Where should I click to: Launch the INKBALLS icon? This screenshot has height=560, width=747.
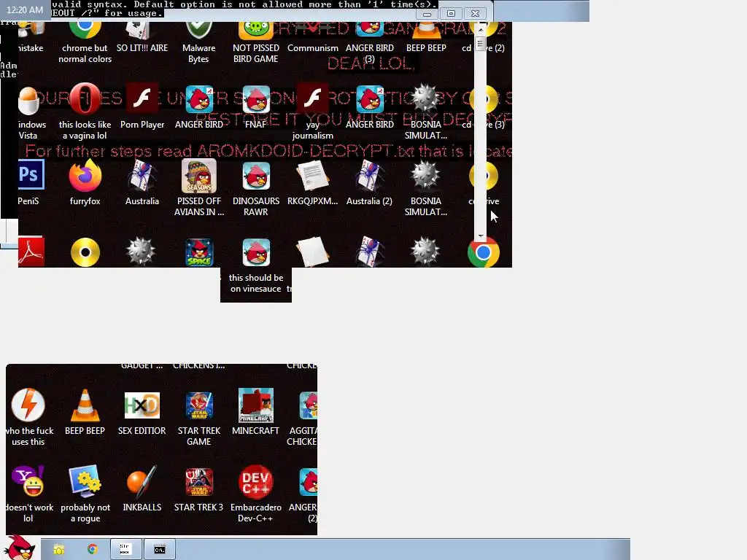(x=142, y=489)
